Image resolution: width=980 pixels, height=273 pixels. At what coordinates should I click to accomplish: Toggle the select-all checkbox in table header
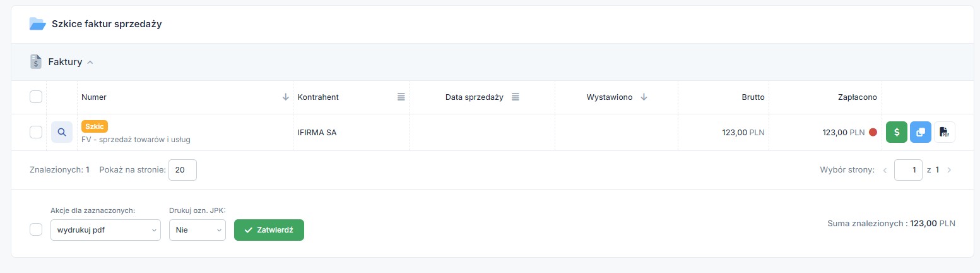36,97
